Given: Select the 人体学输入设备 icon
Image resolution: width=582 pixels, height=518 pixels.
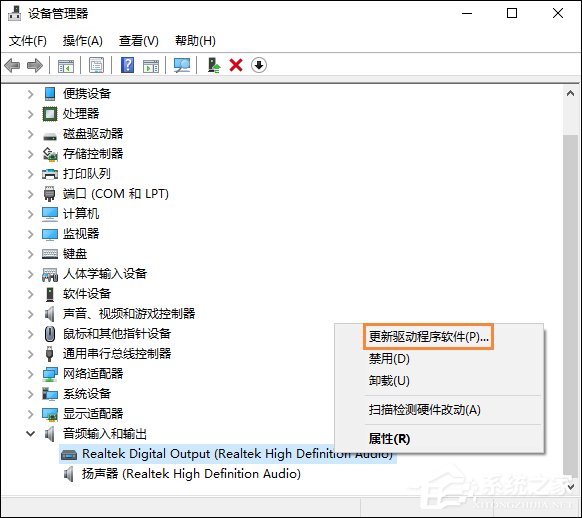Looking at the screenshot, I should point(50,274).
